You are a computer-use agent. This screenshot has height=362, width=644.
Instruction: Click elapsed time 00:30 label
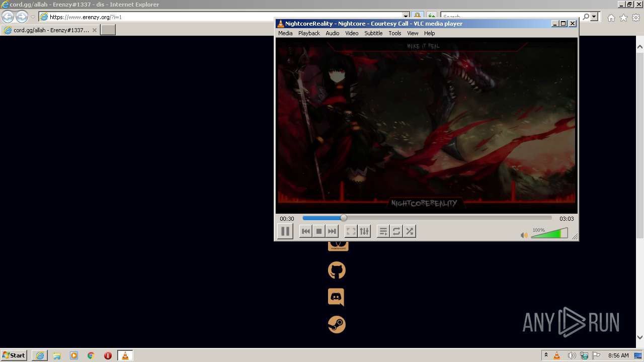[287, 219]
